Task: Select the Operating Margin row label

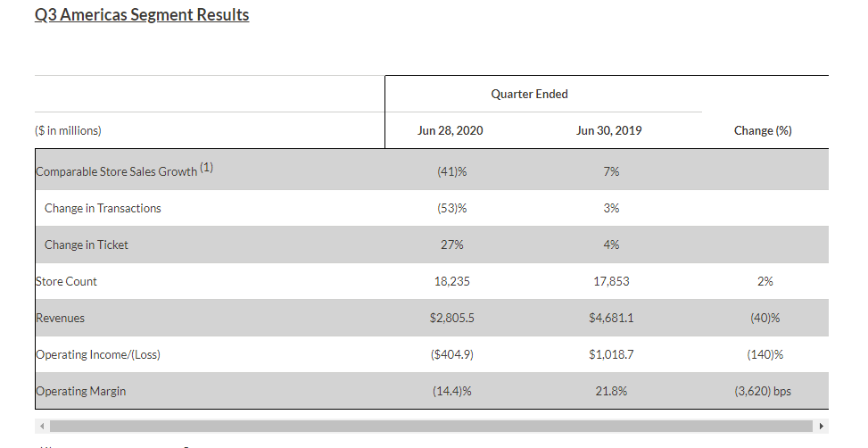Action: (80, 391)
